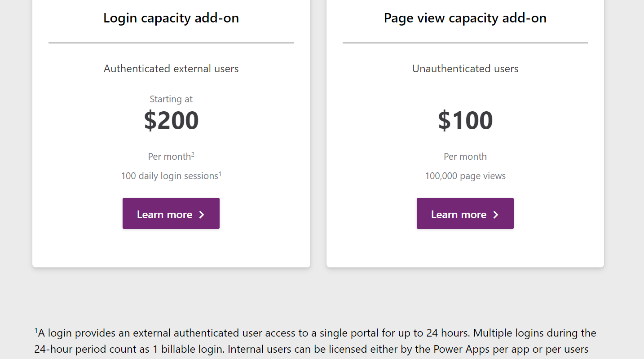Click the Starting at text above $200
Viewport: 644px width, 359px height.
point(171,99)
